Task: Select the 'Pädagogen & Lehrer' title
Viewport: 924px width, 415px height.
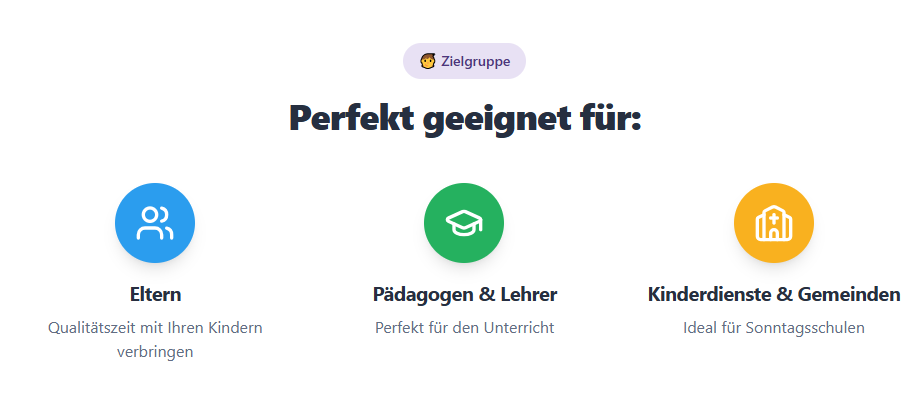Action: (464, 295)
